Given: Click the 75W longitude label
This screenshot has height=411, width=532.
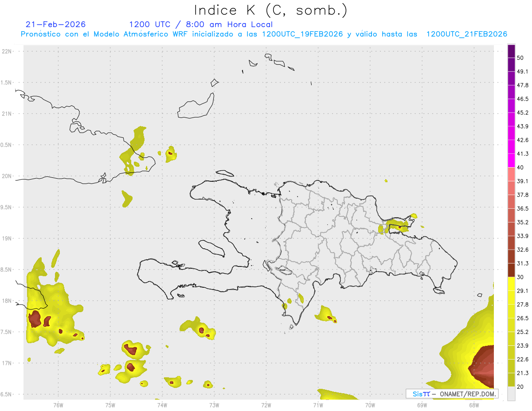Looking at the screenshot, I should coord(110,405).
